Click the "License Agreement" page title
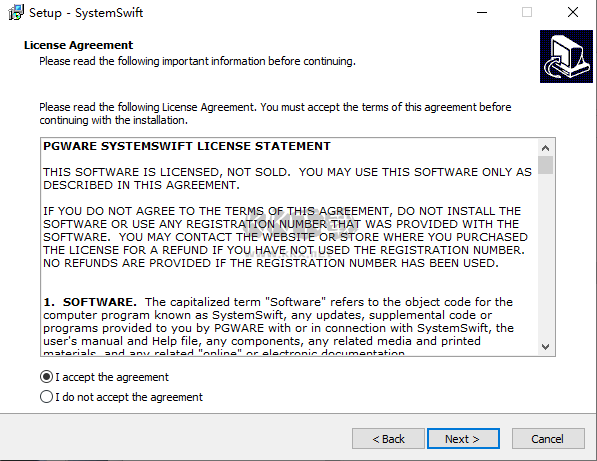The height and width of the screenshot is (461, 597). coord(78,45)
